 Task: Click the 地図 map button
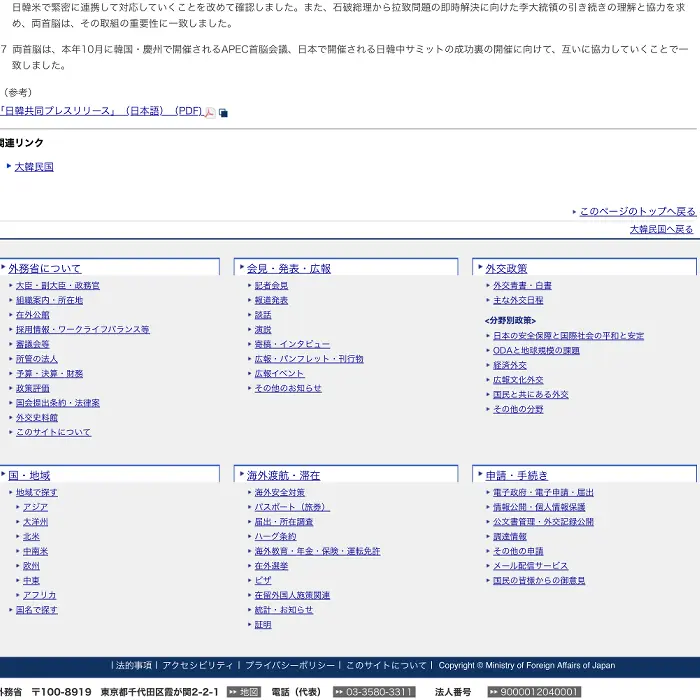(244, 692)
